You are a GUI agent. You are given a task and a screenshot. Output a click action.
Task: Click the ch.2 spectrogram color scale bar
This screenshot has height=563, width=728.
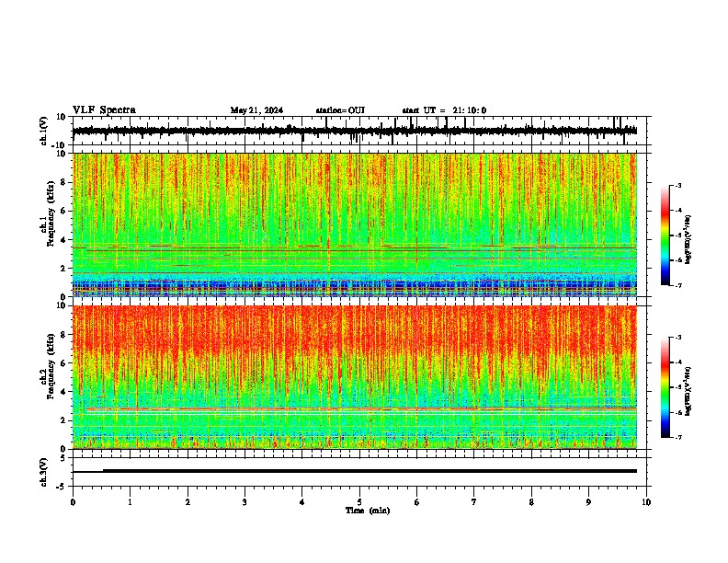pos(665,387)
